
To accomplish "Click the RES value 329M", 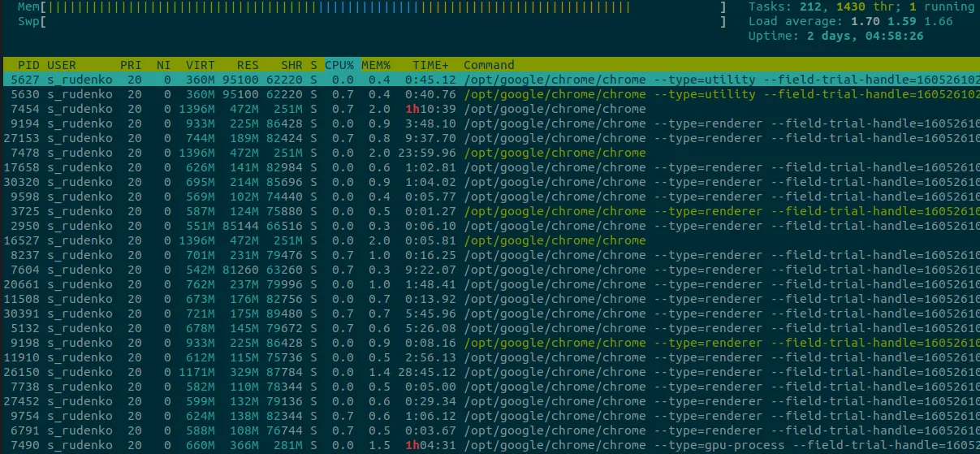I will [244, 372].
